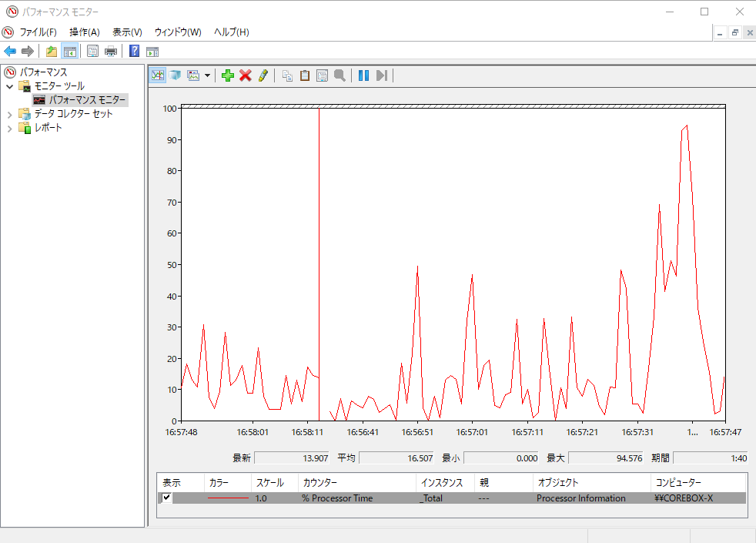Uncheck the % Processor Time display checkbox
The width and height of the screenshot is (756, 543).
pos(167,498)
